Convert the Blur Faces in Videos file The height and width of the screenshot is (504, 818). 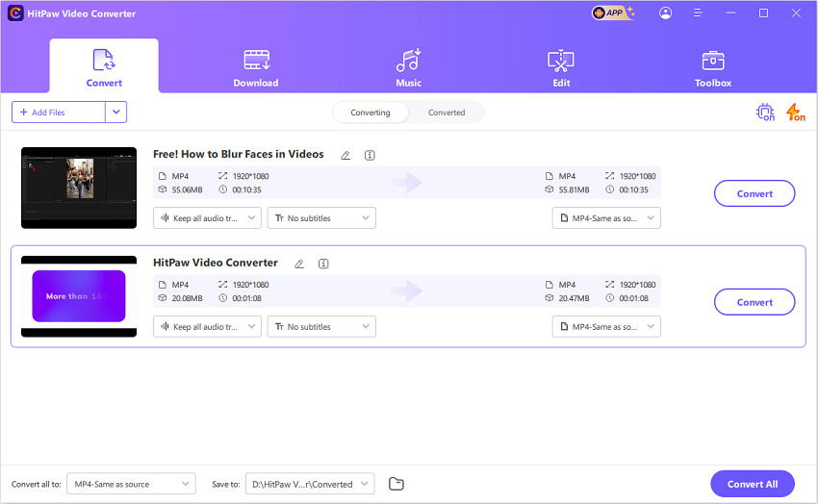(x=754, y=193)
